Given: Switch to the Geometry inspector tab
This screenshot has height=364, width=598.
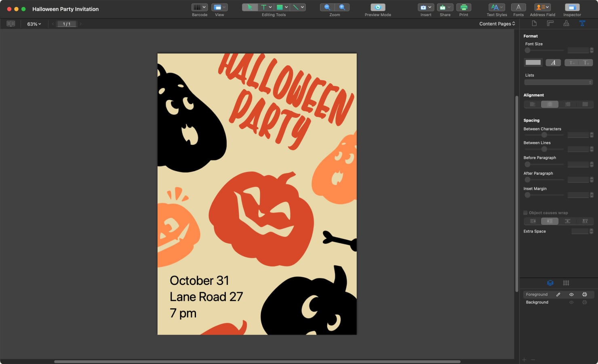Looking at the screenshot, I should [550, 23].
